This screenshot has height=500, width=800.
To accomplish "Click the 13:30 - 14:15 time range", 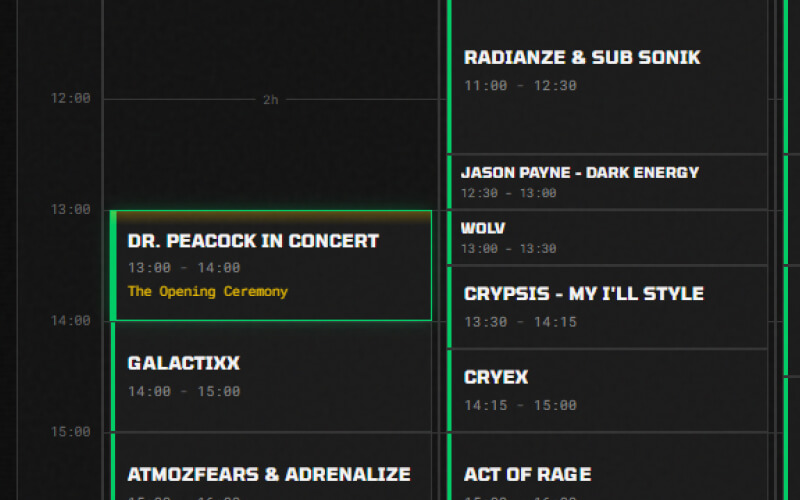I will click(x=520, y=322).
